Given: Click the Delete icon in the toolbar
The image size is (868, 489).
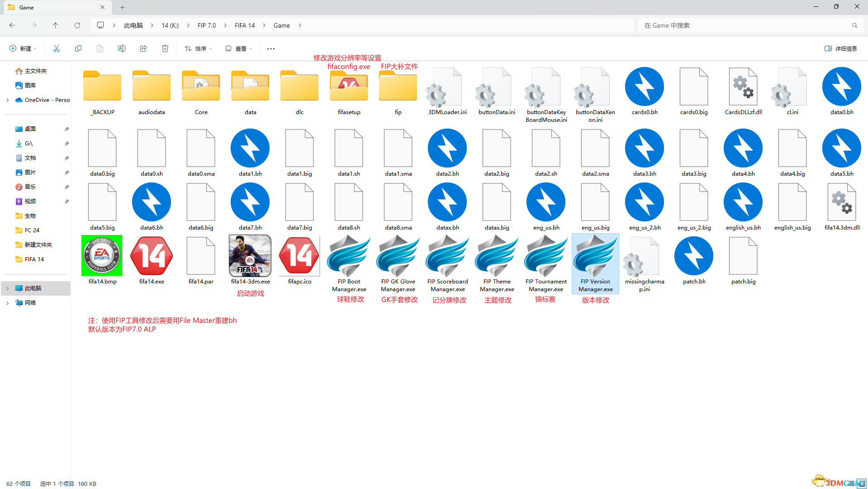Looking at the screenshot, I should coord(165,48).
